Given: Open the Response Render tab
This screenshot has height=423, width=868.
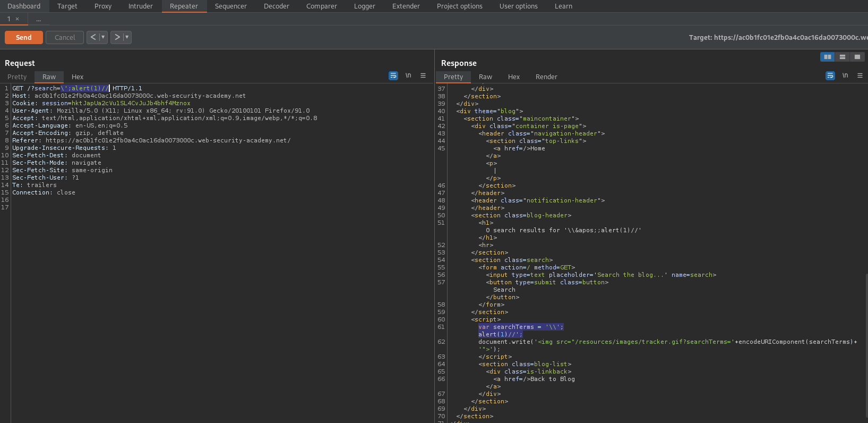Looking at the screenshot, I should coord(546,77).
